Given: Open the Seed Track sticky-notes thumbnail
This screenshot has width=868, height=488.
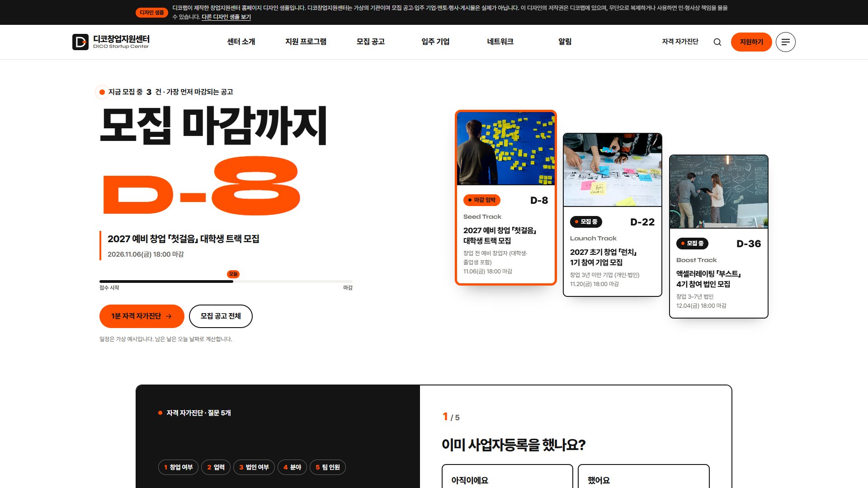Looking at the screenshot, I should click(506, 149).
